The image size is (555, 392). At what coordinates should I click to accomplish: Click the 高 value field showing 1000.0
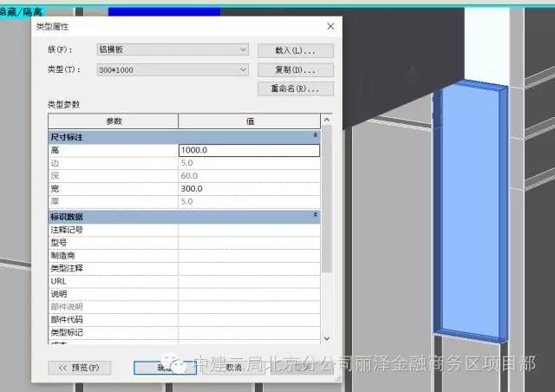[249, 149]
